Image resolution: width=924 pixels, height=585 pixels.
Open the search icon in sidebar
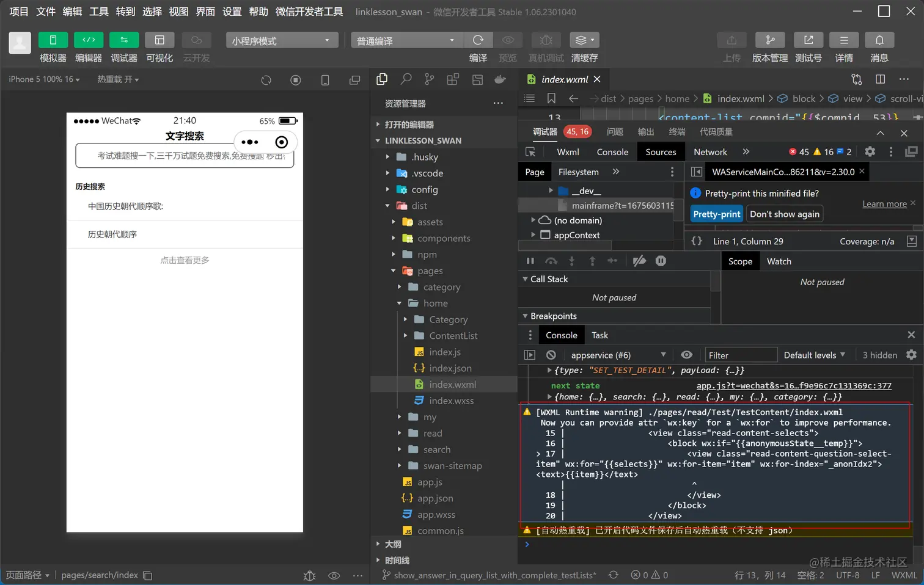click(406, 79)
